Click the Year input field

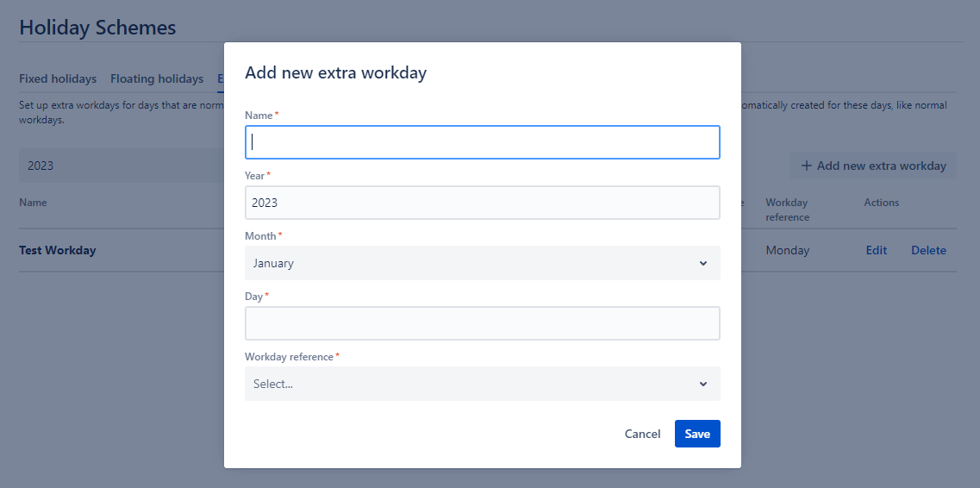click(482, 203)
